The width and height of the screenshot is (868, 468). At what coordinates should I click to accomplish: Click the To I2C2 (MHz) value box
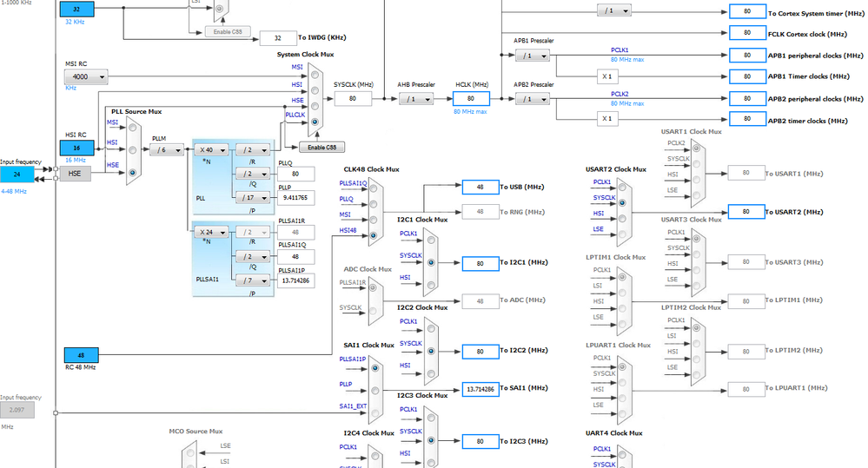pos(480,352)
